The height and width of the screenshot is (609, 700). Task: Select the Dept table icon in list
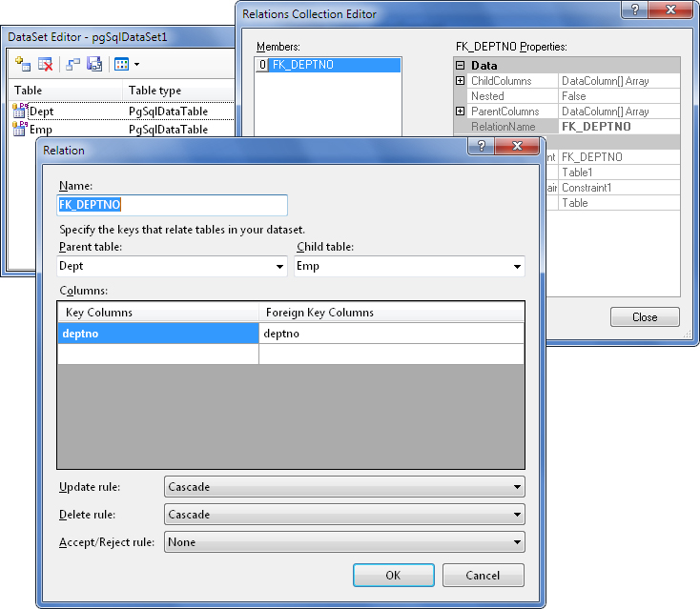tap(20, 112)
